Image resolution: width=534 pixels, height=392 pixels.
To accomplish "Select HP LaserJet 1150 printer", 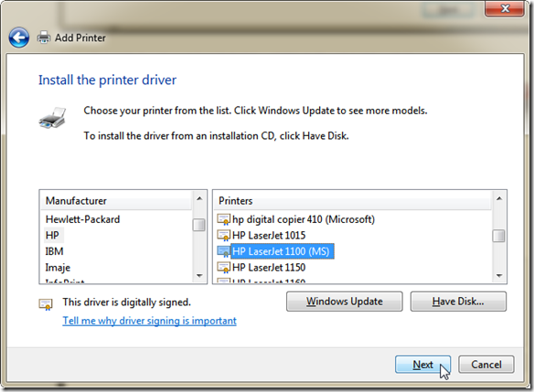I will pos(269,268).
